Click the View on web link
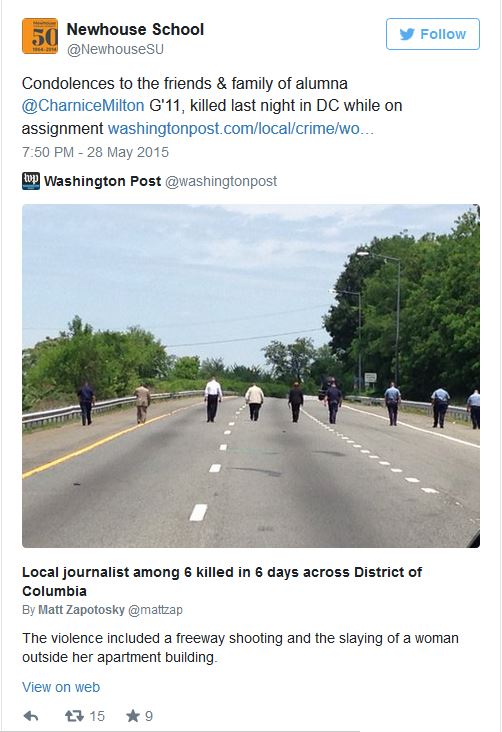 tap(61, 687)
